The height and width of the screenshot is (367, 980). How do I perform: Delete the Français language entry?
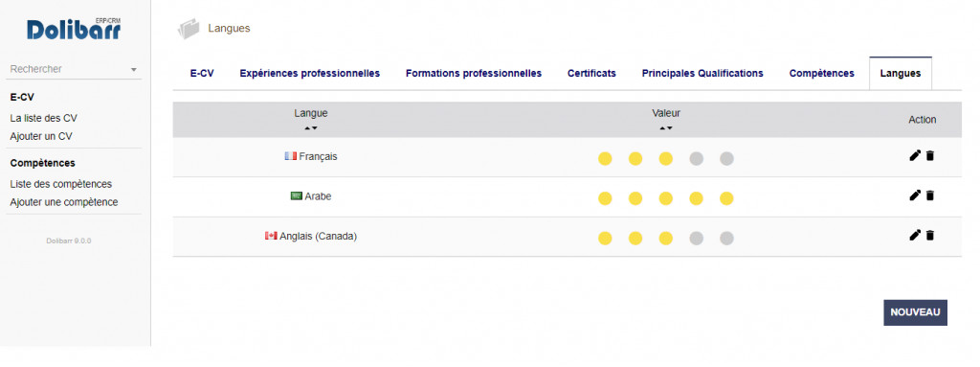pos(930,156)
